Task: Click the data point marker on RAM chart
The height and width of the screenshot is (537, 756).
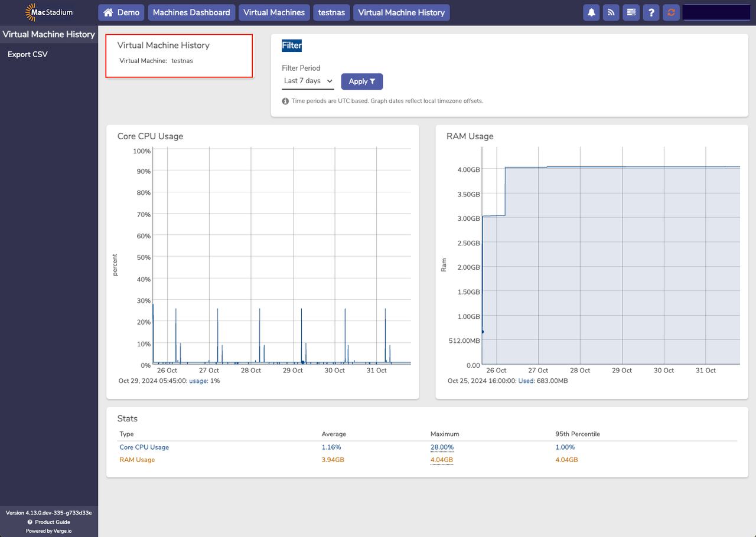Action: 483,332
